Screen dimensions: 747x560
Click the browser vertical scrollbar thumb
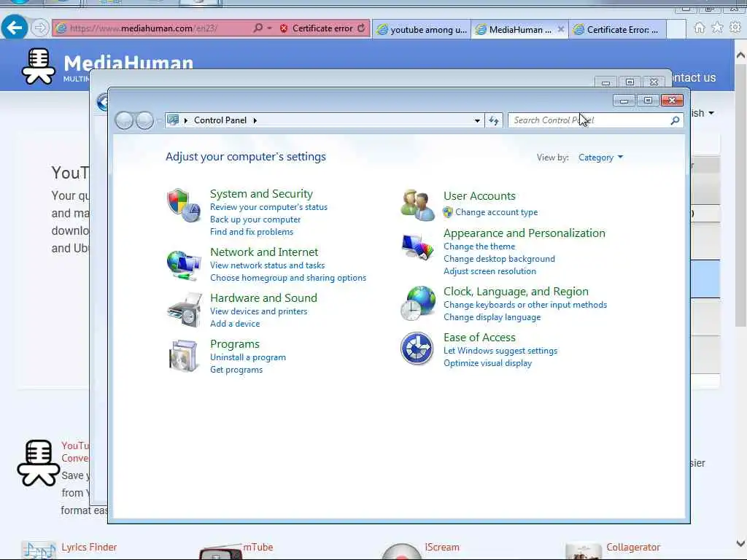[x=741, y=195]
